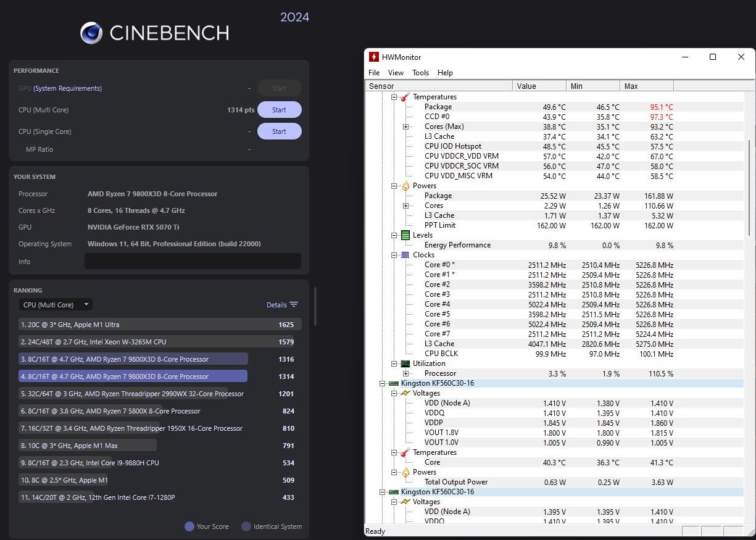Collapse the CPU Powers tree node
756x540 pixels.
394,186
